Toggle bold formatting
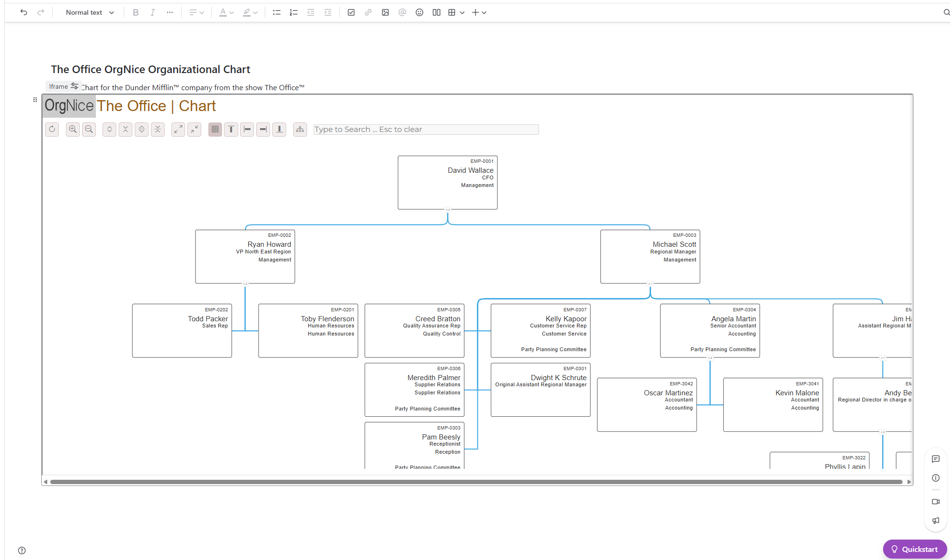950x560 pixels. 136,12
